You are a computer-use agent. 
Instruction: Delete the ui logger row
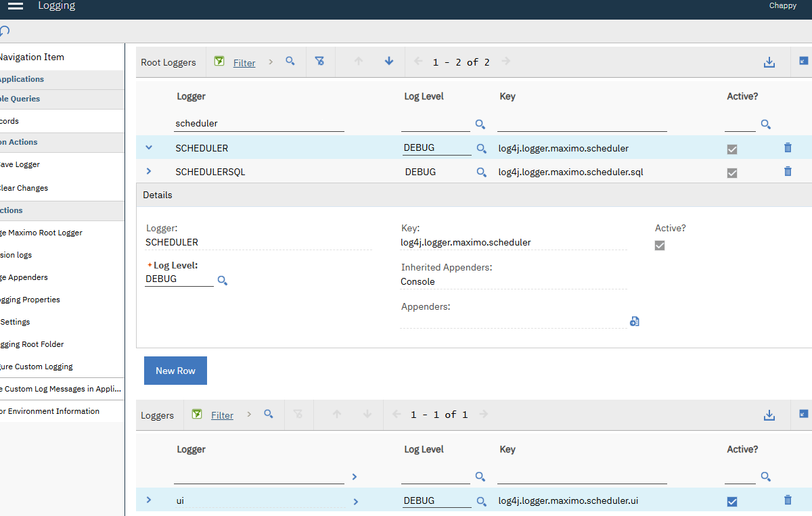(x=788, y=500)
